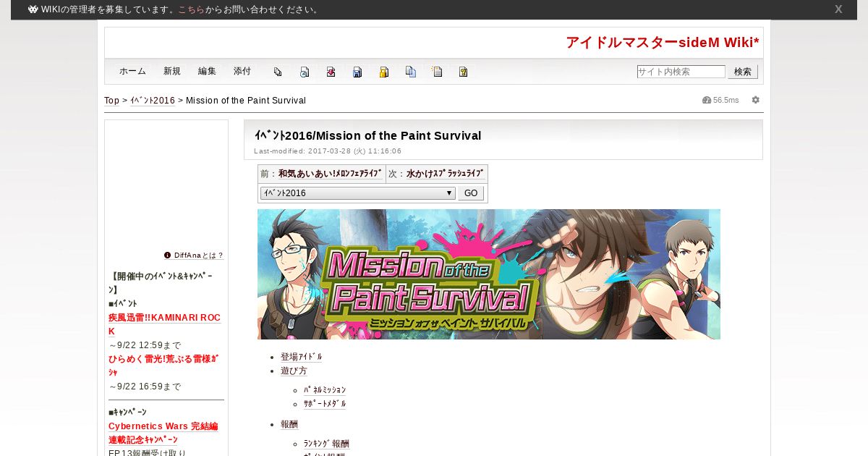868x456 pixels.
Task: Click the ～9/22 16:59まで deadline text
Action: point(145,387)
